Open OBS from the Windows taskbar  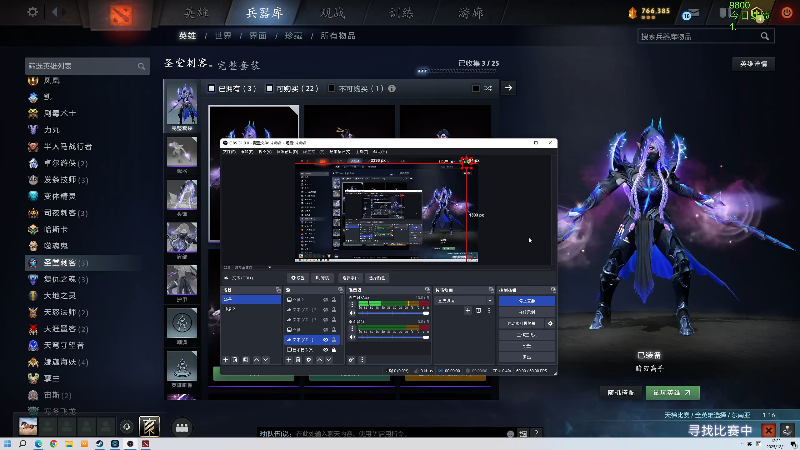coord(130,444)
